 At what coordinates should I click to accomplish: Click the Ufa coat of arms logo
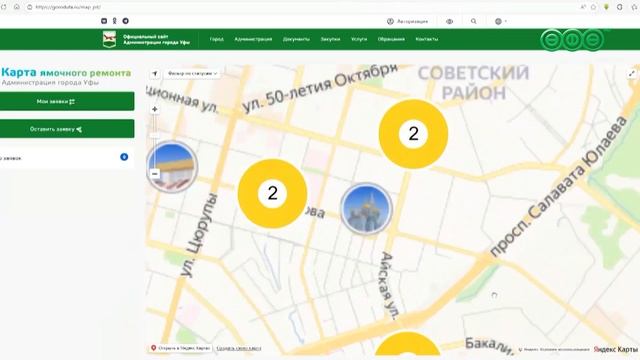(x=109, y=39)
